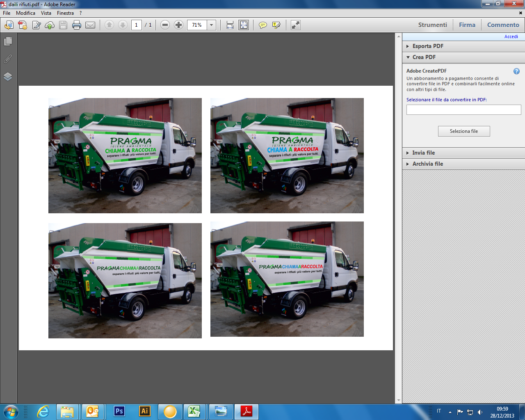Switch to Illustrator in the taskbar
The height and width of the screenshot is (420, 525).
coord(144,411)
